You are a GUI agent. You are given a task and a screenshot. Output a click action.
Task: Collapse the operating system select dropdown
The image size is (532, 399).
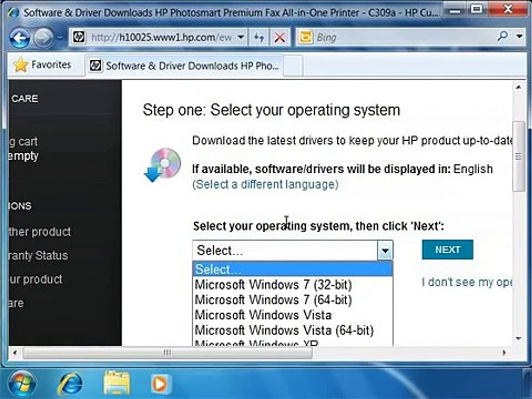[385, 250]
